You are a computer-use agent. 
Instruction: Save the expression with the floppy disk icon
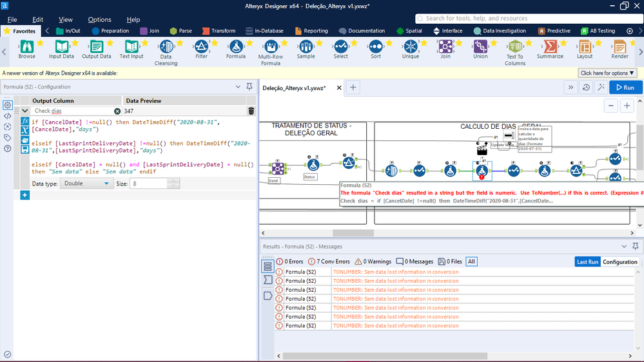[x=24, y=149]
